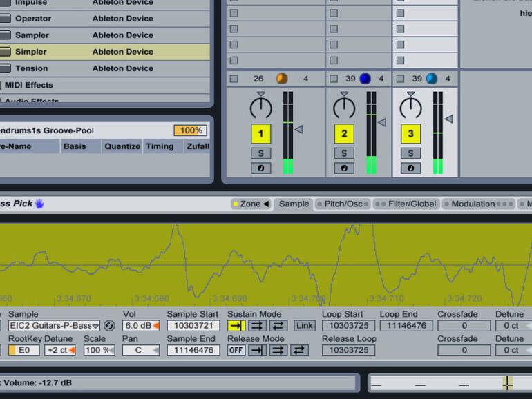532x399 pixels.
Task: Click the release loop Crossfade field
Action: (x=464, y=350)
